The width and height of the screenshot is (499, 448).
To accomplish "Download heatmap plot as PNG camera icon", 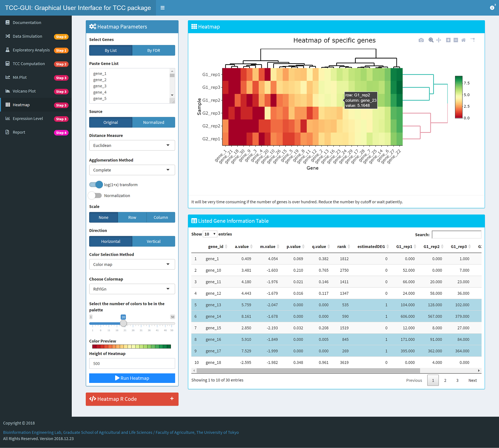I will (x=421, y=40).
